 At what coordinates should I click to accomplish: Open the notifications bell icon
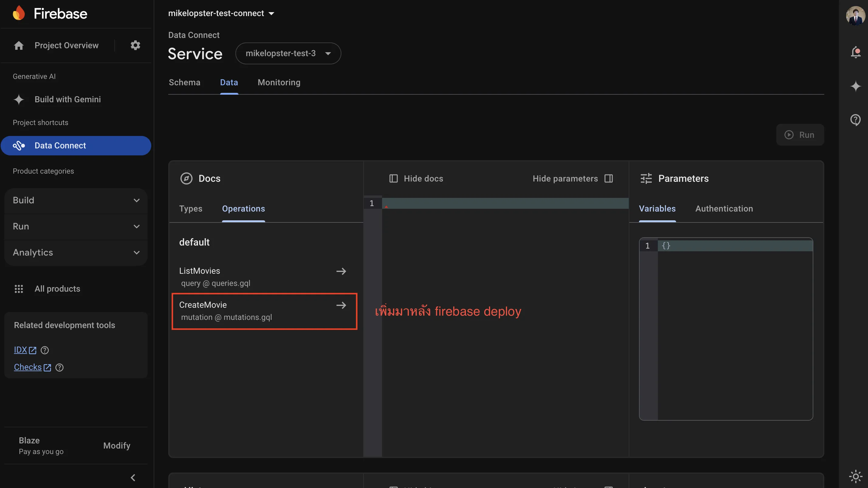[856, 52]
